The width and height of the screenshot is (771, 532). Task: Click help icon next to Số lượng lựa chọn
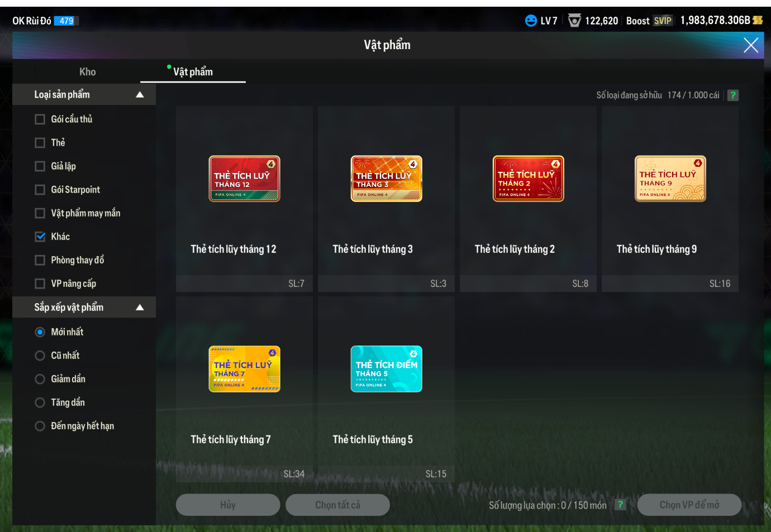(x=620, y=505)
